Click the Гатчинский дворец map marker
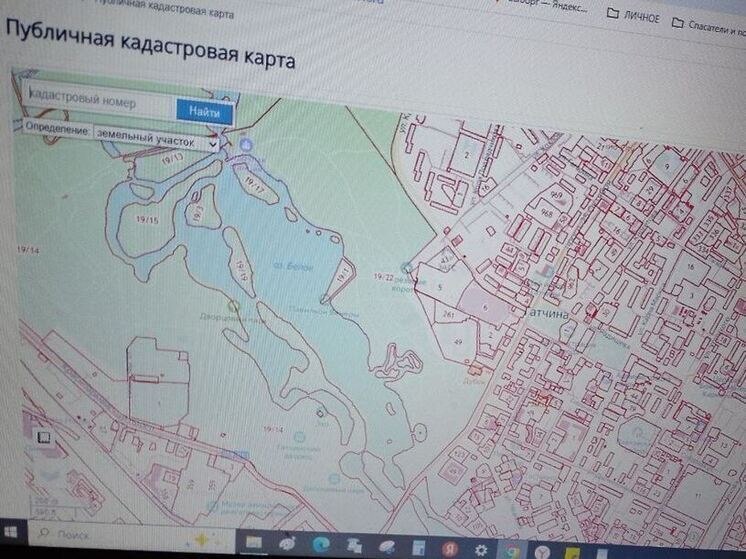Image resolution: width=746 pixels, height=559 pixels. [299, 437]
